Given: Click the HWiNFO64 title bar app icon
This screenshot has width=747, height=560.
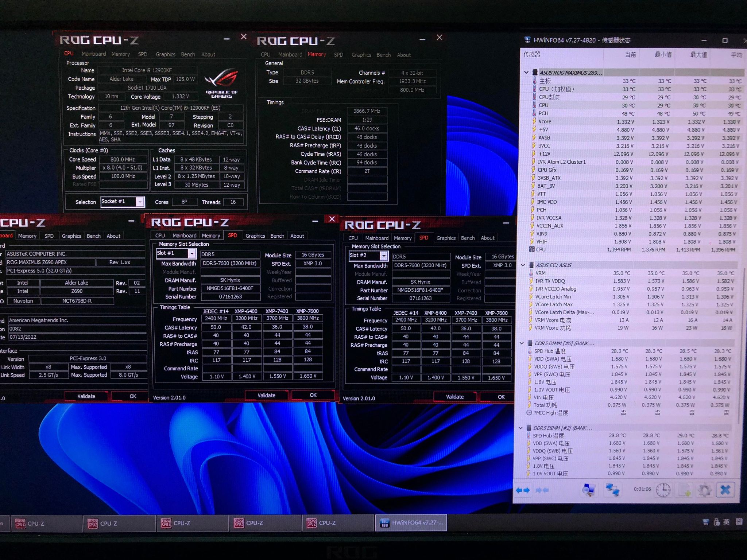Looking at the screenshot, I should pos(527,40).
